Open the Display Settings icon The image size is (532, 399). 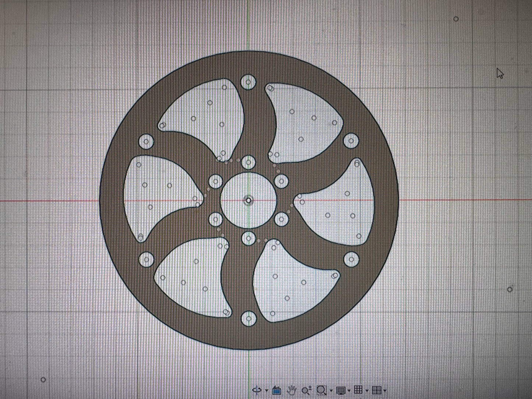coord(342,390)
